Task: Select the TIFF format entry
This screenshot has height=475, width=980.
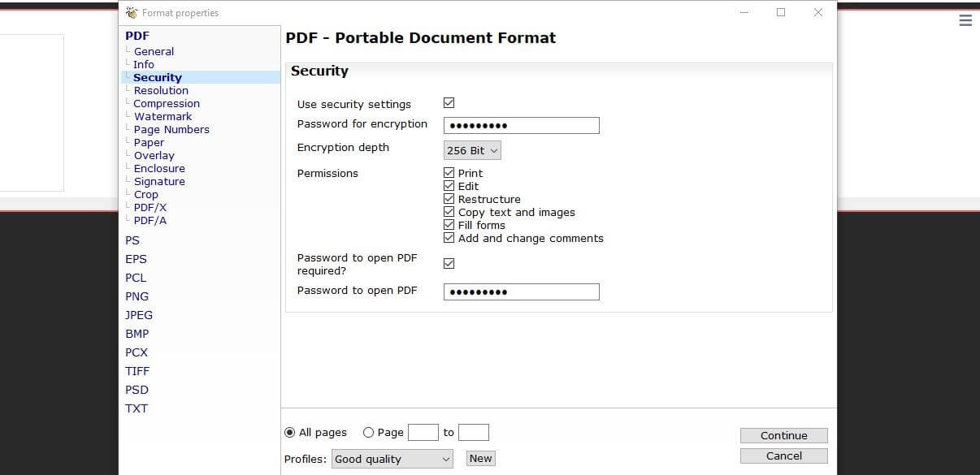Action: click(x=137, y=371)
